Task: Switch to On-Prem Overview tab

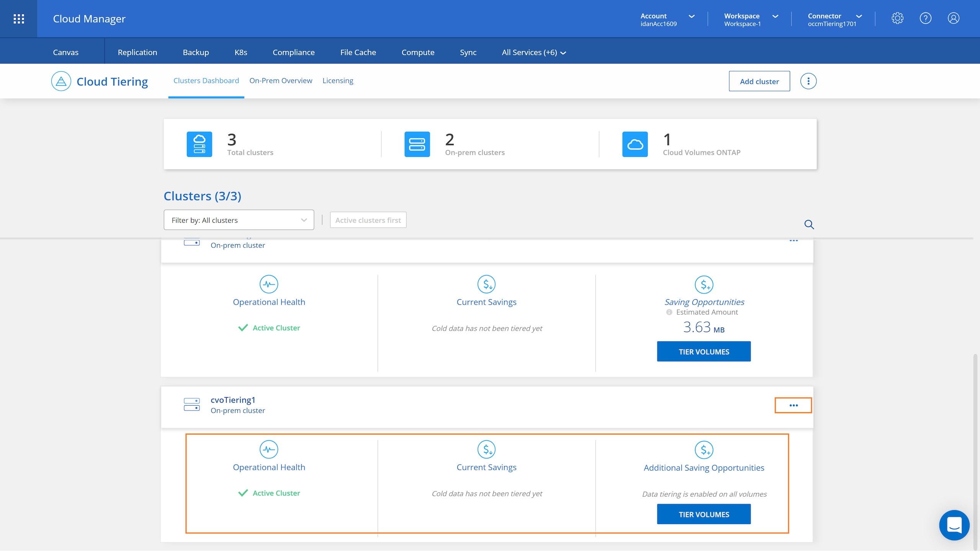Action: (281, 81)
